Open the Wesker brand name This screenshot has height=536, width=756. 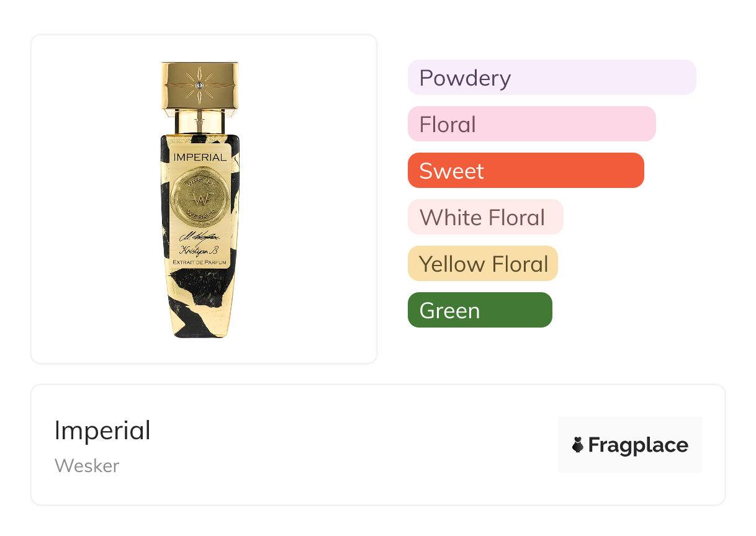(x=87, y=466)
